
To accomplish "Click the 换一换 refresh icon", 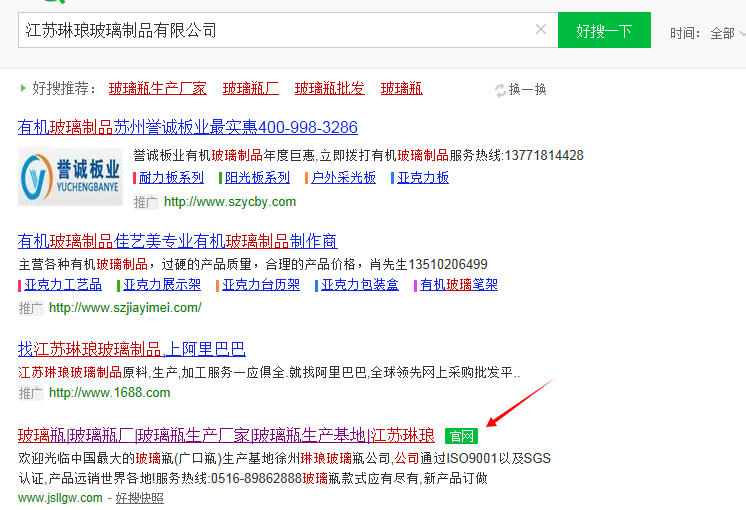I will click(x=500, y=90).
